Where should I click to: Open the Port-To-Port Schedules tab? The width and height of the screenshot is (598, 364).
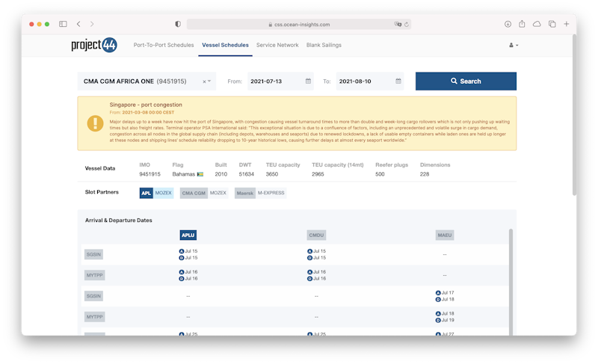[x=163, y=45]
